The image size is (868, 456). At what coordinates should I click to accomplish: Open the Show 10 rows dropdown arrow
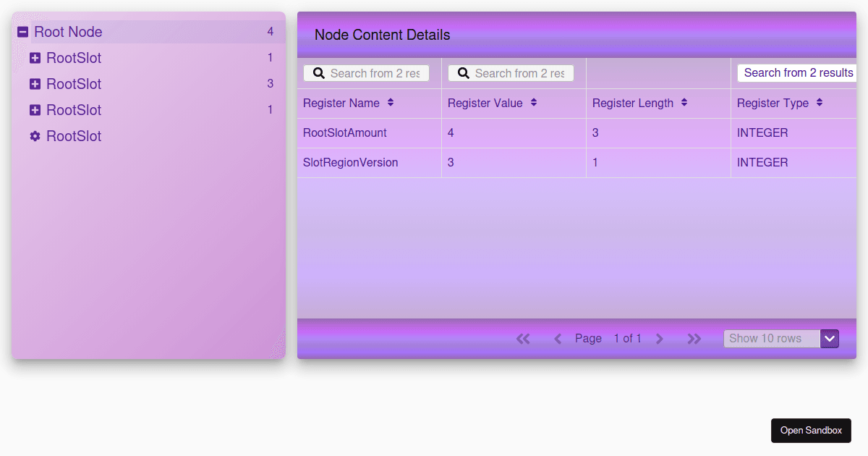pyautogui.click(x=830, y=339)
